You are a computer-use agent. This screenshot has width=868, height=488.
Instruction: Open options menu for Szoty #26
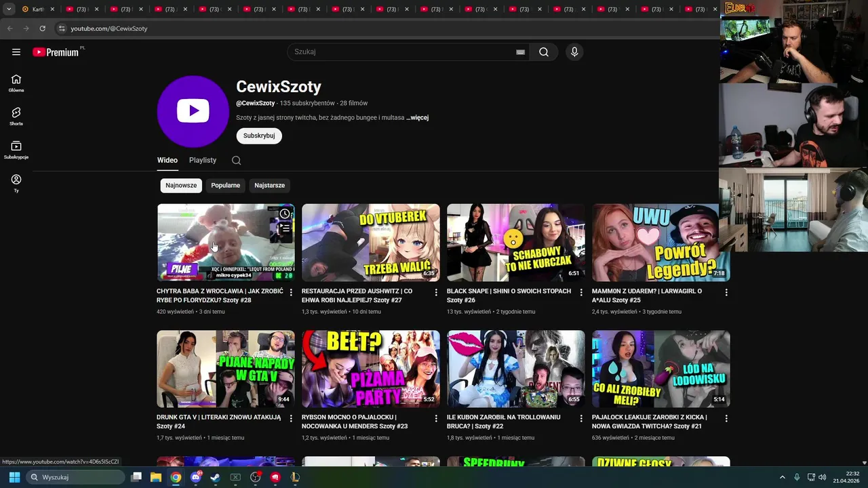click(x=581, y=292)
